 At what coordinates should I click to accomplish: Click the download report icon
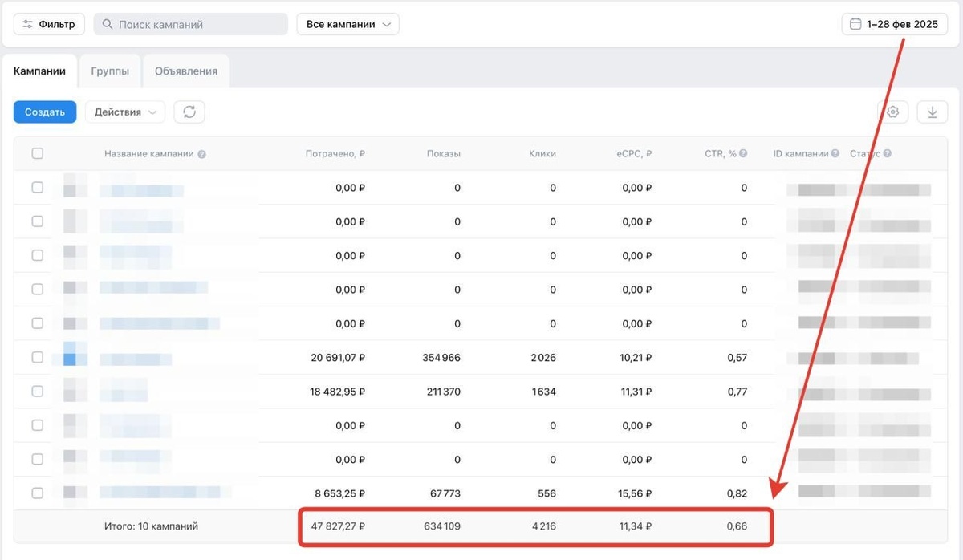click(x=933, y=112)
